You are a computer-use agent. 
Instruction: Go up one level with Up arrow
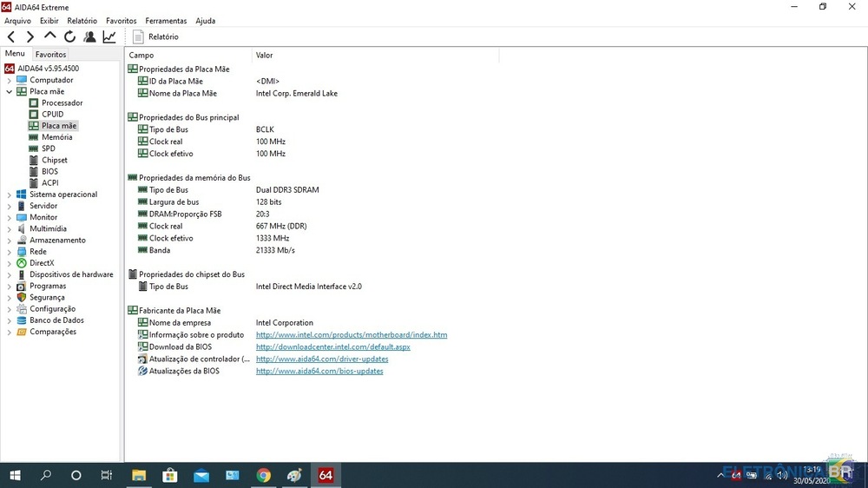49,36
